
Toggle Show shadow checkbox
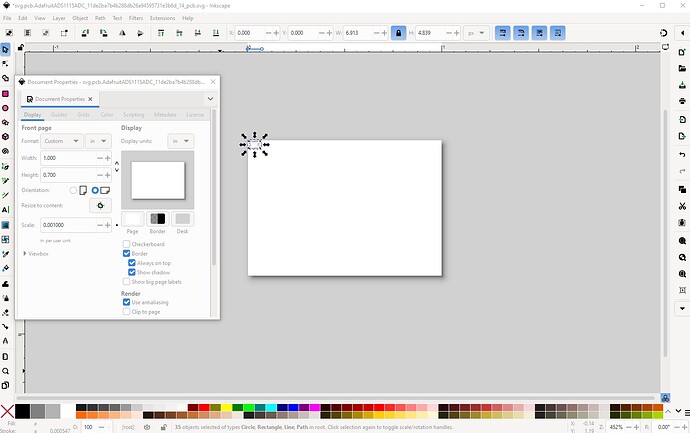click(x=132, y=272)
